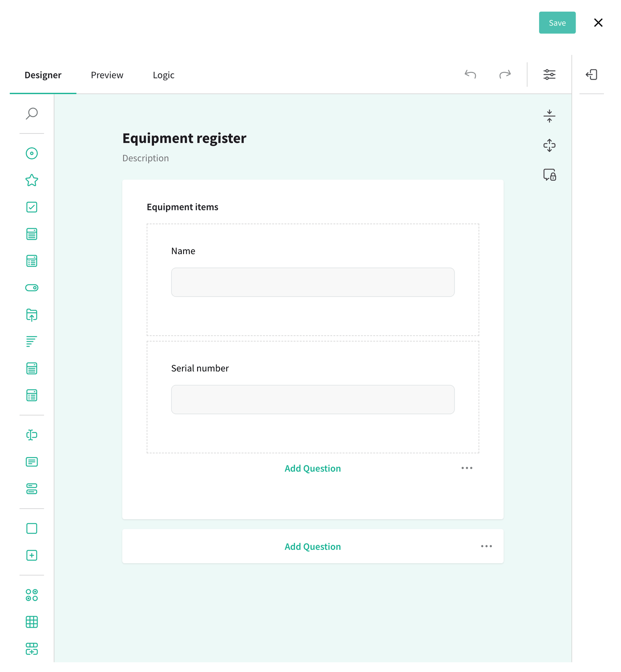This screenshot has height=672, width=621.
Task: Edit the survey Description placeholder
Action: tap(146, 158)
